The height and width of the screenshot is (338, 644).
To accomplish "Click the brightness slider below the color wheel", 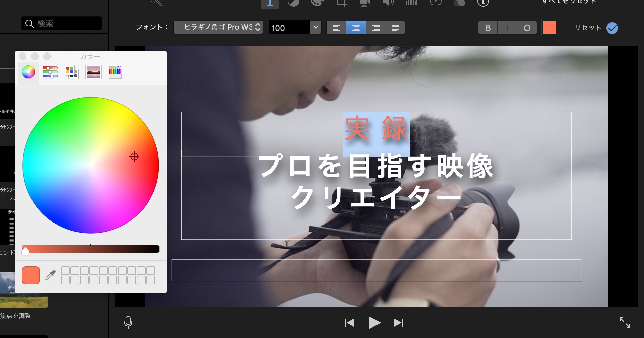I will (x=91, y=249).
